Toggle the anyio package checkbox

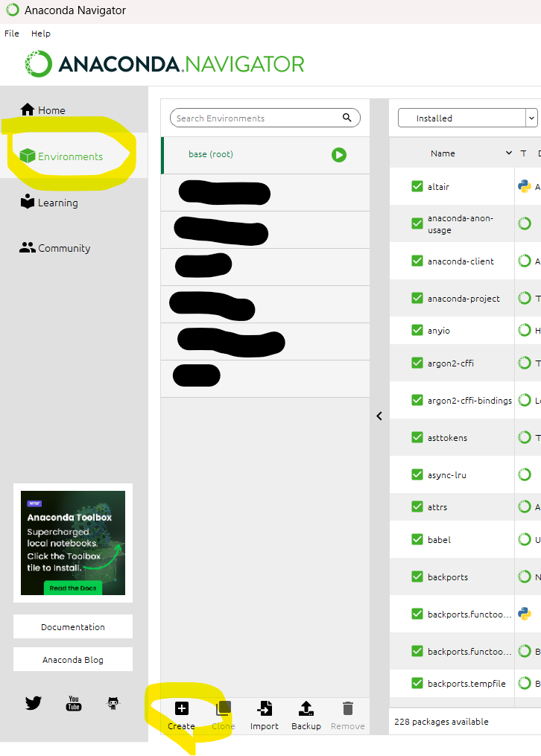tap(417, 330)
